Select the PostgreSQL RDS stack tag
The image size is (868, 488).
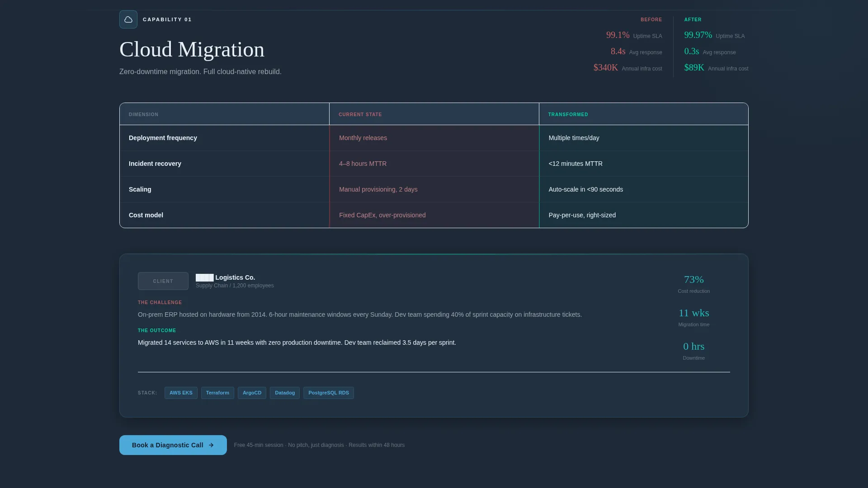[x=329, y=393]
